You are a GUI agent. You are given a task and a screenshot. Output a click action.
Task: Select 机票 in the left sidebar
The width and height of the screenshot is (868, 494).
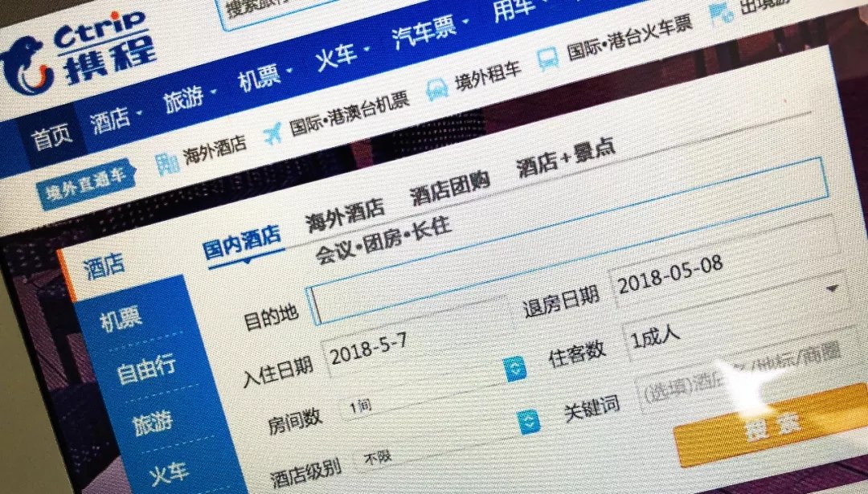(121, 320)
